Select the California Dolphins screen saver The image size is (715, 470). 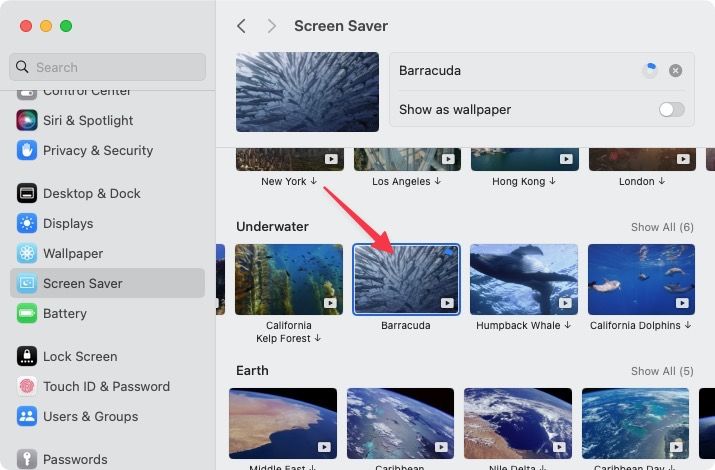[x=641, y=279]
